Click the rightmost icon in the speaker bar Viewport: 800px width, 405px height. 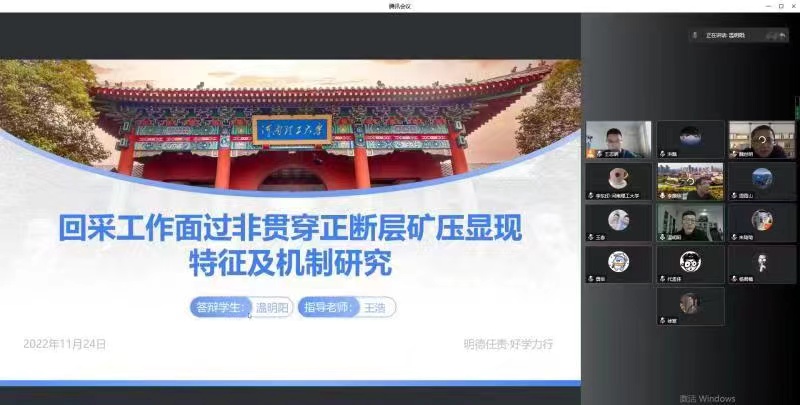[x=781, y=35]
